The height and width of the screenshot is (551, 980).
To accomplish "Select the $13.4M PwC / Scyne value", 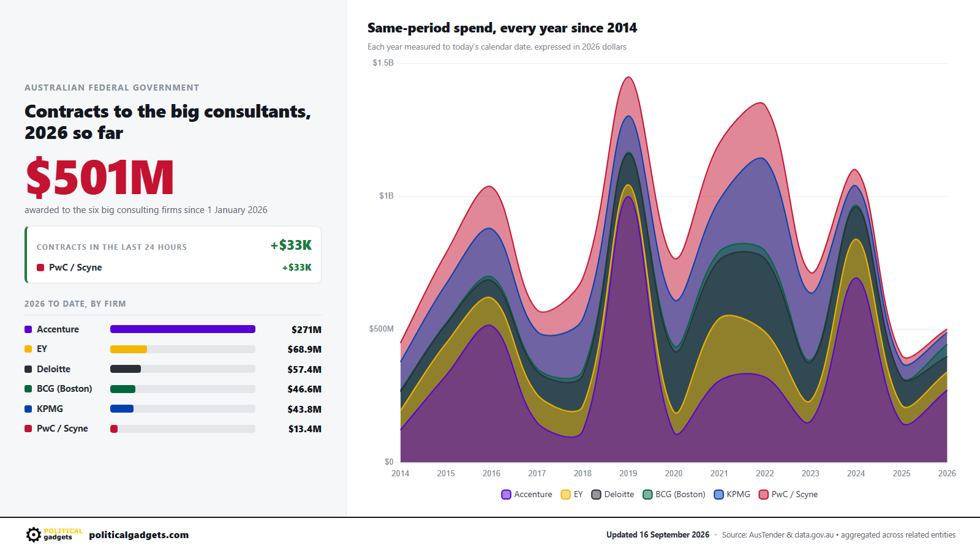I will 305,429.
